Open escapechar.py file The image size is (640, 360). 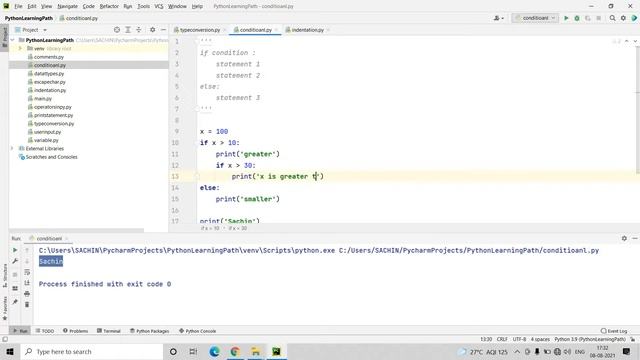pyautogui.click(x=49, y=82)
